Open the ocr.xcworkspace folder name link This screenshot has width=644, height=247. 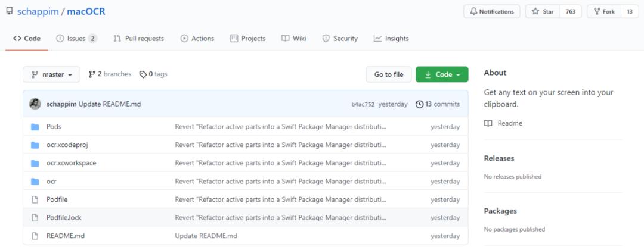click(71, 163)
